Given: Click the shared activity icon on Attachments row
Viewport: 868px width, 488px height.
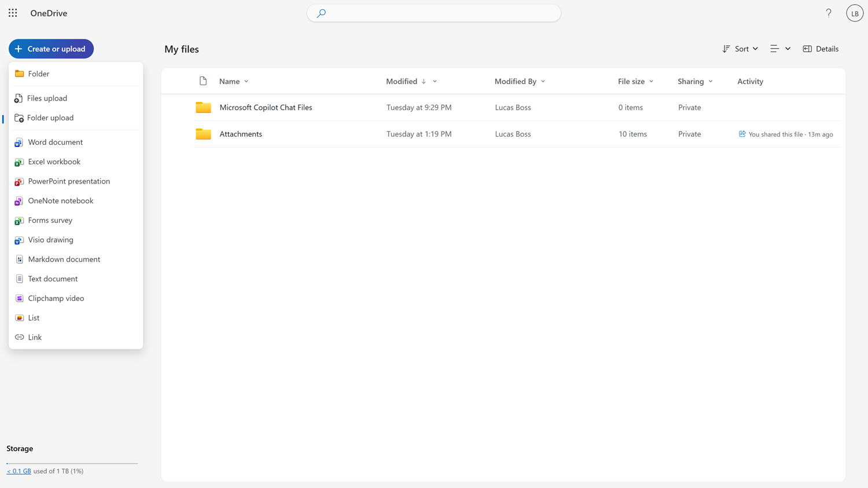Looking at the screenshot, I should pyautogui.click(x=742, y=134).
